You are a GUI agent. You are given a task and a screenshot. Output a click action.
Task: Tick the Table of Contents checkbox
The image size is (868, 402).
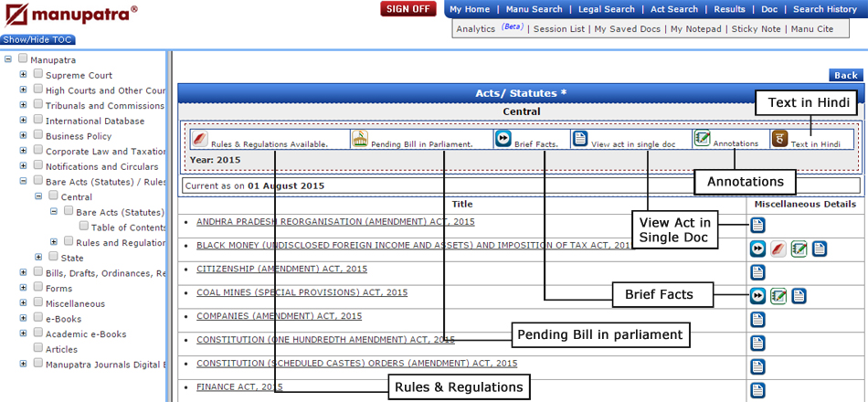83,226
